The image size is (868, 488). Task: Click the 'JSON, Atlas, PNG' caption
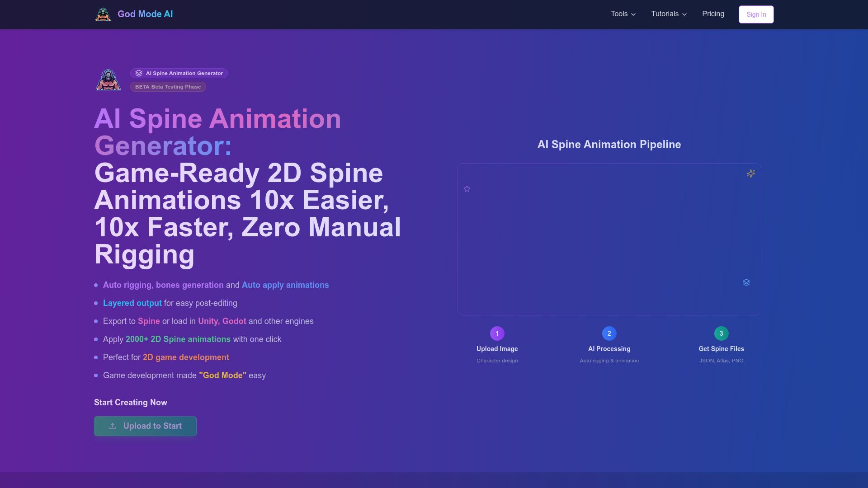pyautogui.click(x=722, y=361)
